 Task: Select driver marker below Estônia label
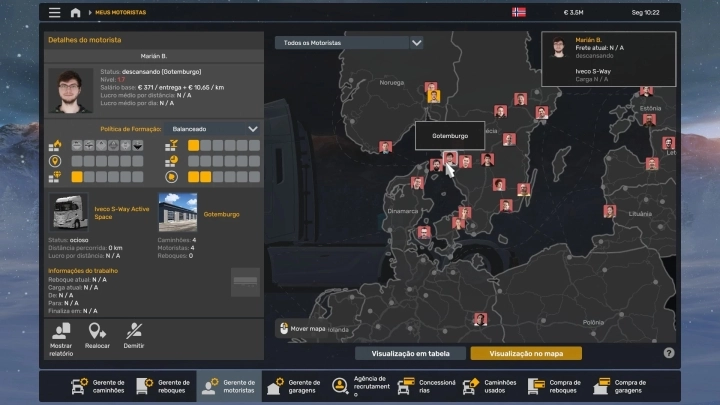click(x=649, y=120)
